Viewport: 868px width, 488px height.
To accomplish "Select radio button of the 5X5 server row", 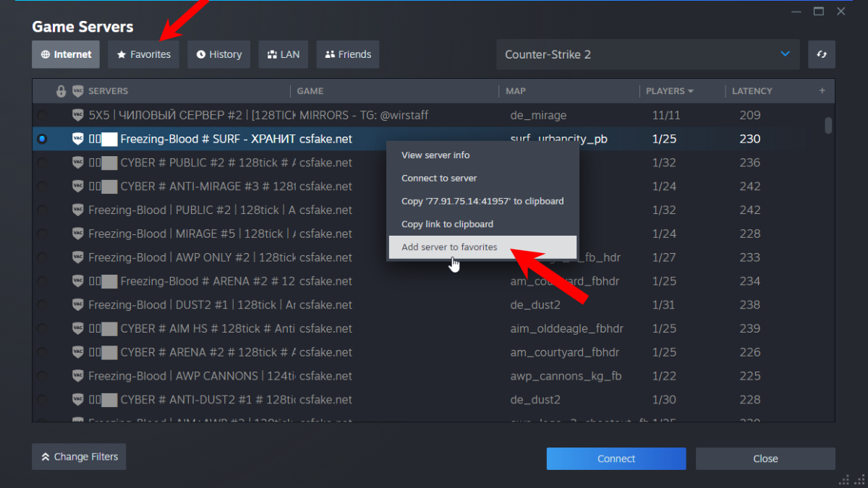I will tap(42, 115).
